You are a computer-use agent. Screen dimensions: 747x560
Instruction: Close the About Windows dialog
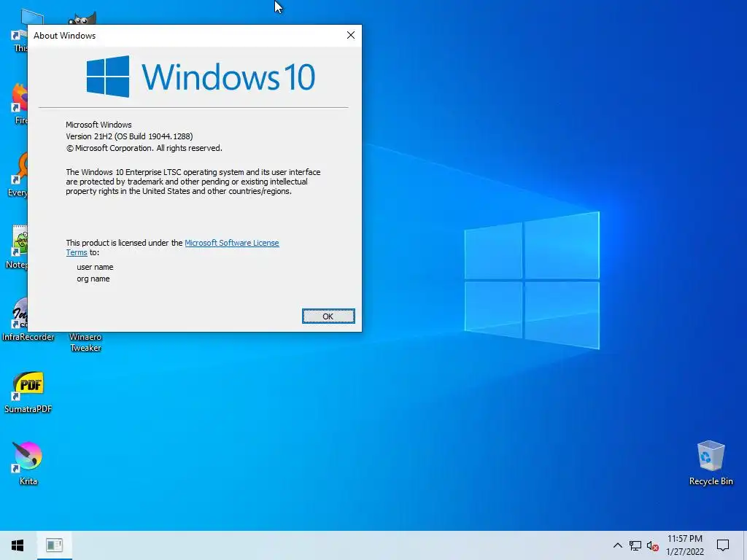coord(351,35)
